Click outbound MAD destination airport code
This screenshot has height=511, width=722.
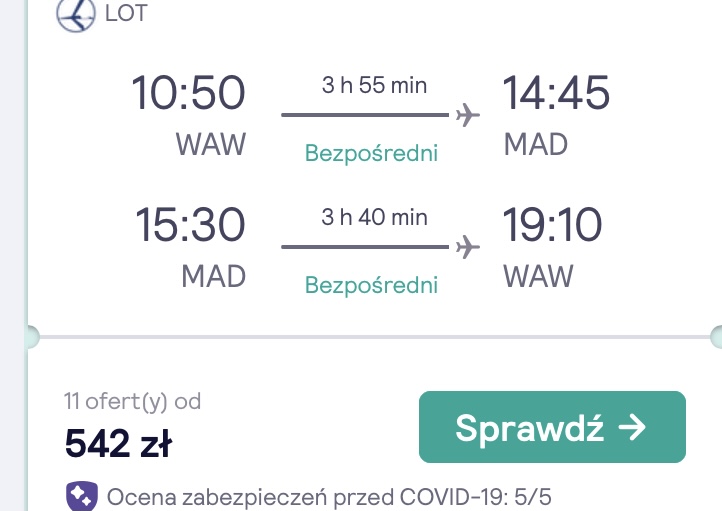536,145
